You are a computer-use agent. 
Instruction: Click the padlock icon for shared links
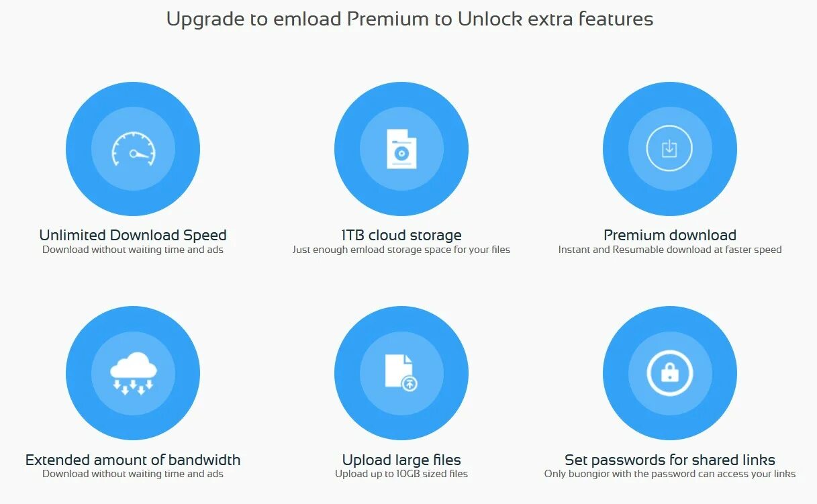(669, 373)
